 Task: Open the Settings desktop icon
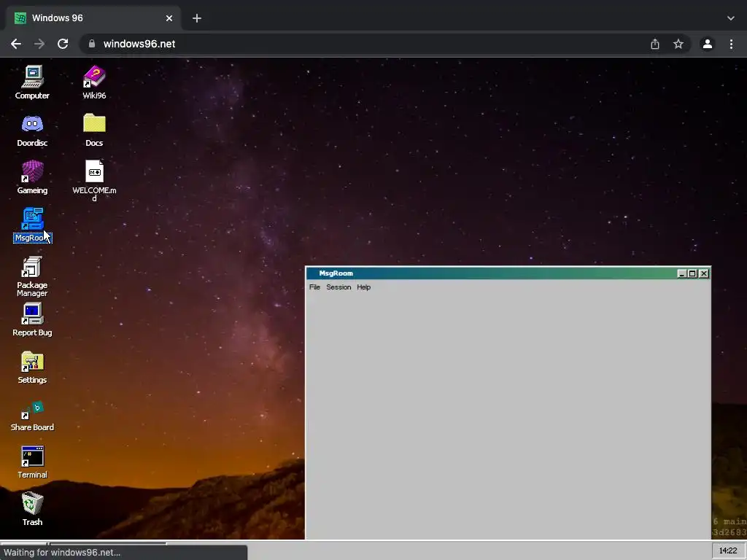click(x=32, y=367)
